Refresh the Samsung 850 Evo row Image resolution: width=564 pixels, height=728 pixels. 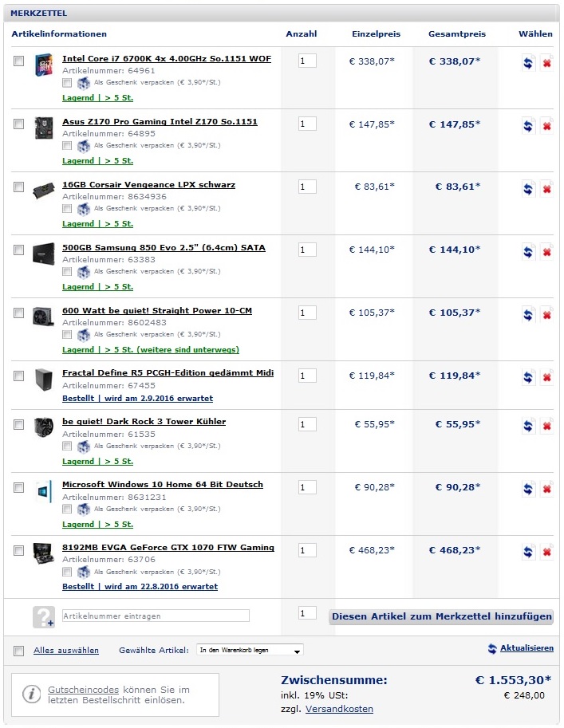pos(528,251)
